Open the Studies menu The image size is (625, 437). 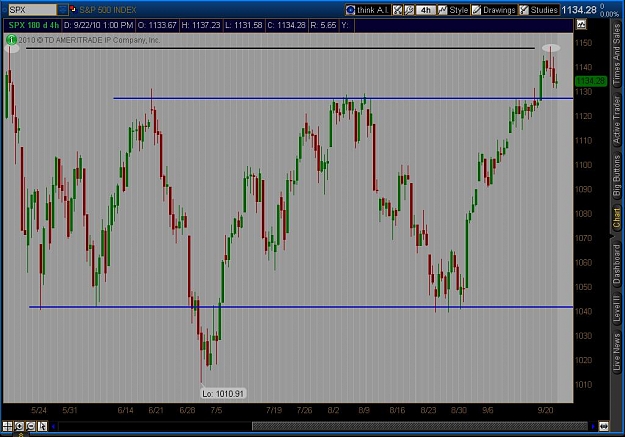pyautogui.click(x=539, y=10)
